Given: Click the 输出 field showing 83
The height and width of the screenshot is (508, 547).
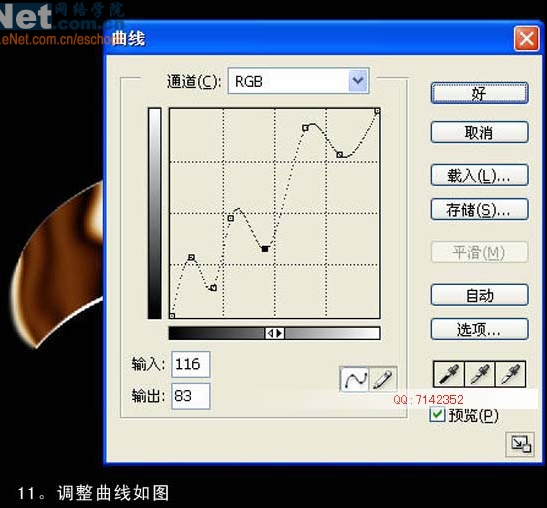Looking at the screenshot, I should (x=191, y=396).
